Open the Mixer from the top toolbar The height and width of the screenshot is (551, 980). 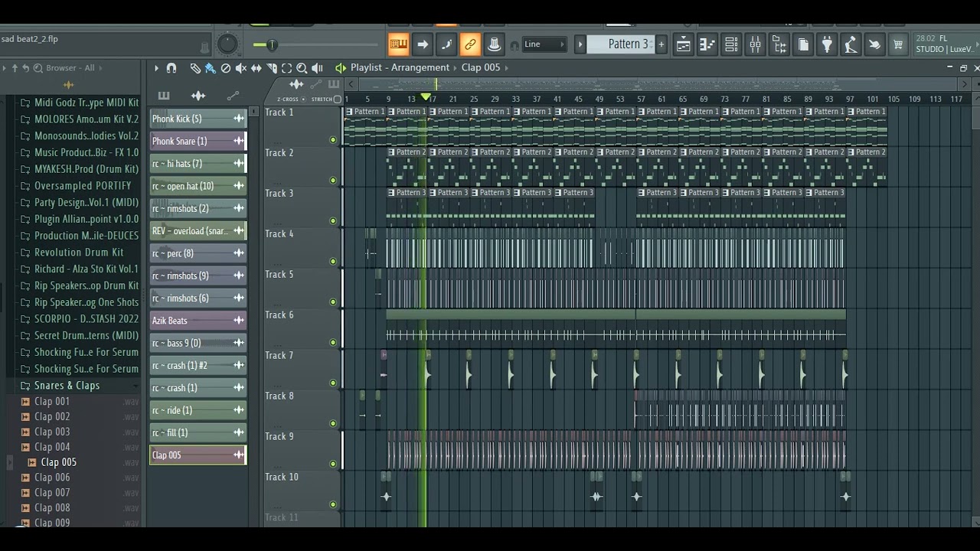755,44
